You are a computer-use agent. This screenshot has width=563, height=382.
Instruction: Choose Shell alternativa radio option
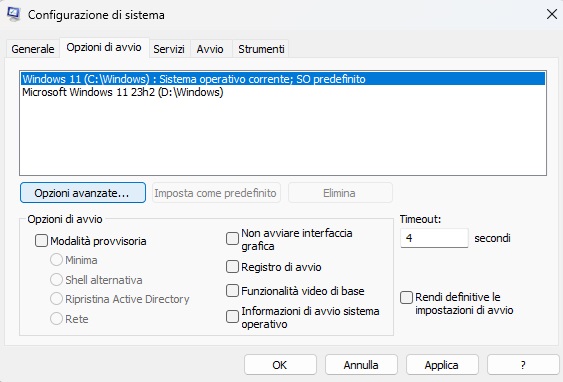pos(56,280)
